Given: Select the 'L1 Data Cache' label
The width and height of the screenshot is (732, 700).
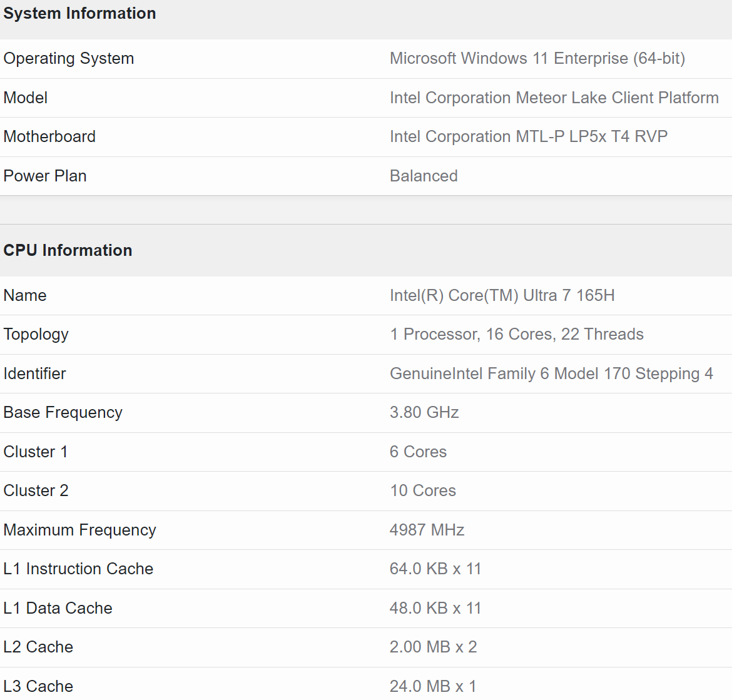Looking at the screenshot, I should point(58,608).
